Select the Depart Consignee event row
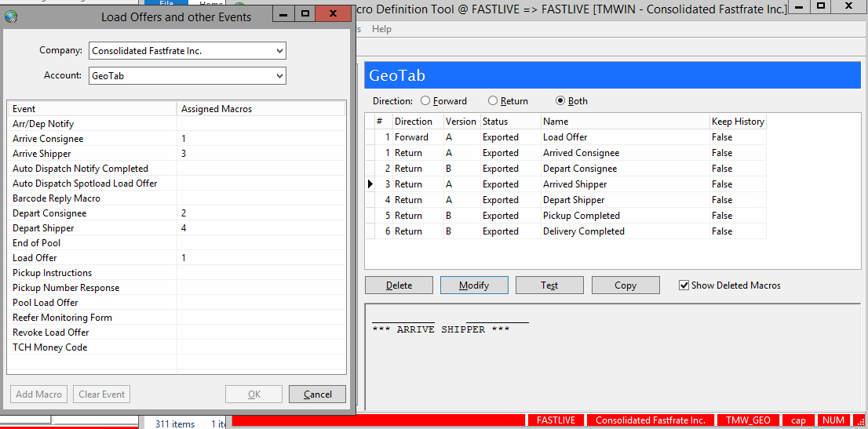 tap(177, 213)
